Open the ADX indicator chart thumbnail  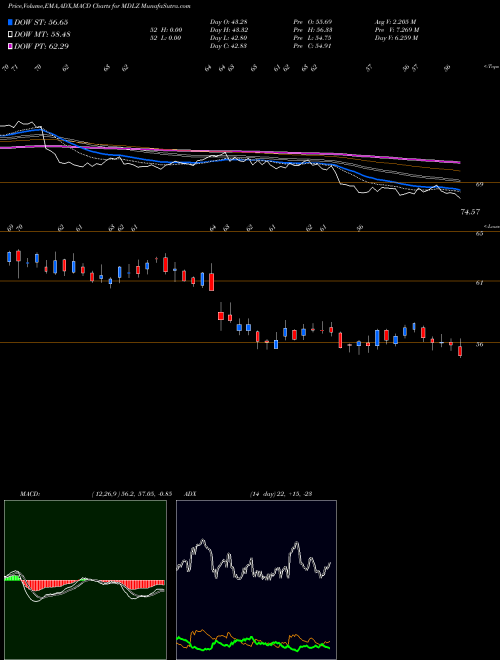256,580
